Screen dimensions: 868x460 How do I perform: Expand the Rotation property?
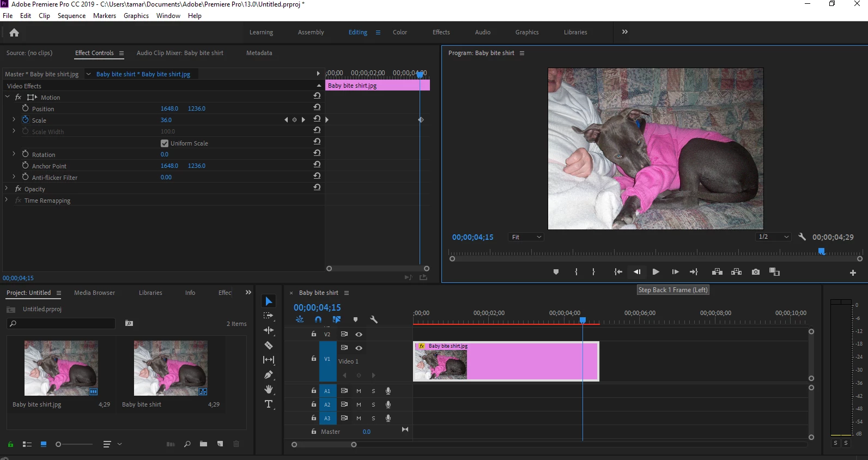pos(14,154)
